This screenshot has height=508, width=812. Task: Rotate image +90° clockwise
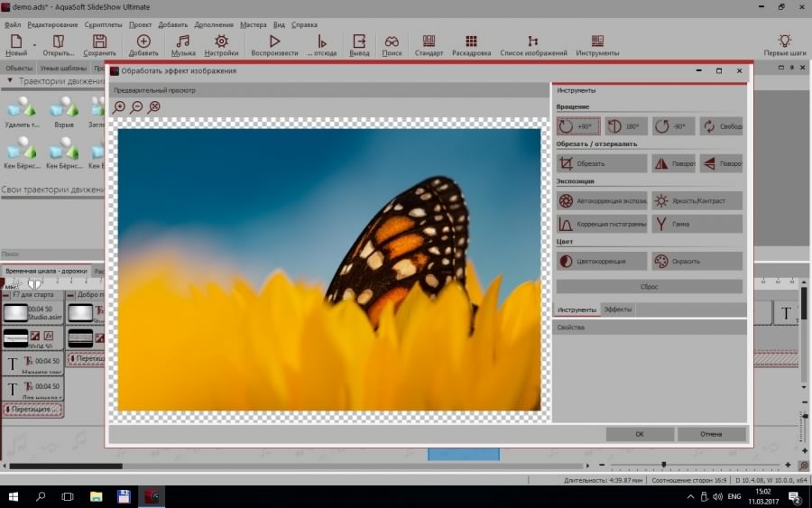pos(578,127)
